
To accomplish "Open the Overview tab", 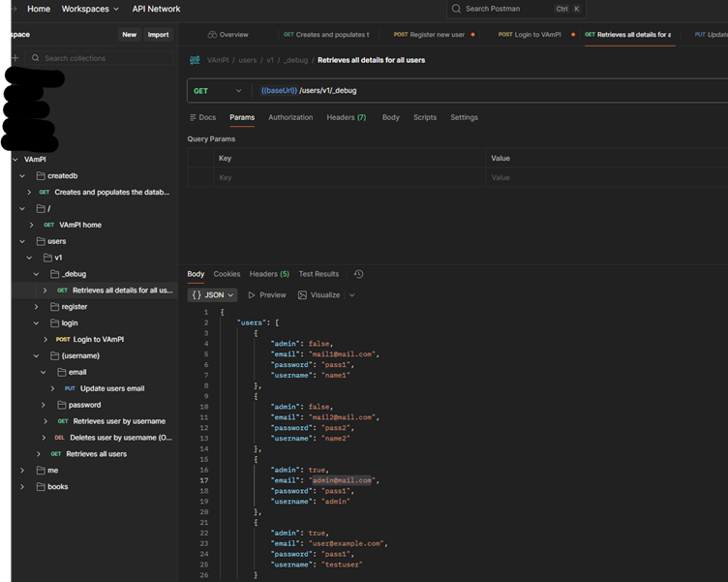I will (227, 35).
